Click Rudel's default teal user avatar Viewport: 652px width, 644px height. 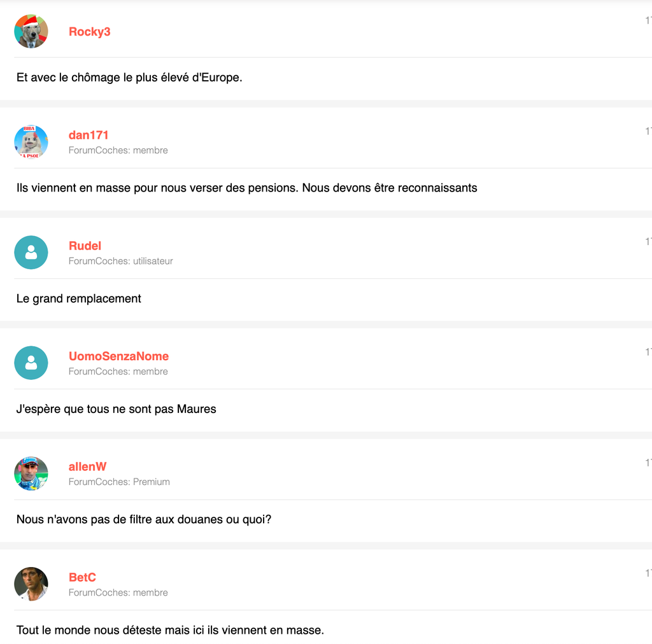[31, 253]
